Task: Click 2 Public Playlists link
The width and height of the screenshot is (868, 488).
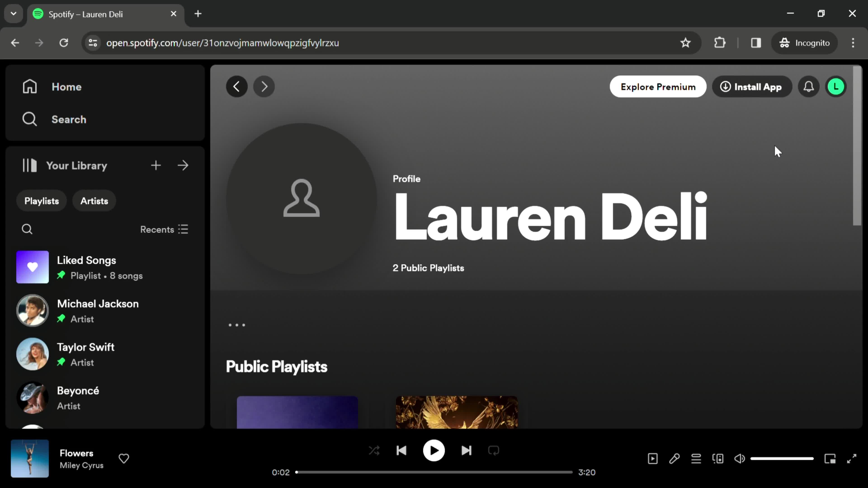Action: (428, 268)
